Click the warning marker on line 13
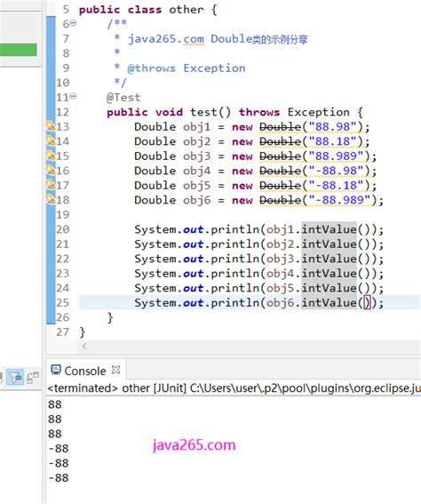421x504 pixels. (x=51, y=126)
